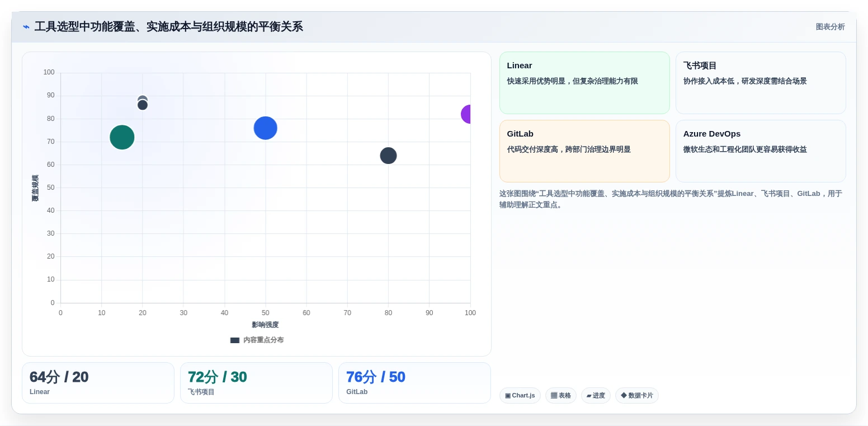Click the 进度 tag chip
The width and height of the screenshot is (868, 426).
coord(596,395)
